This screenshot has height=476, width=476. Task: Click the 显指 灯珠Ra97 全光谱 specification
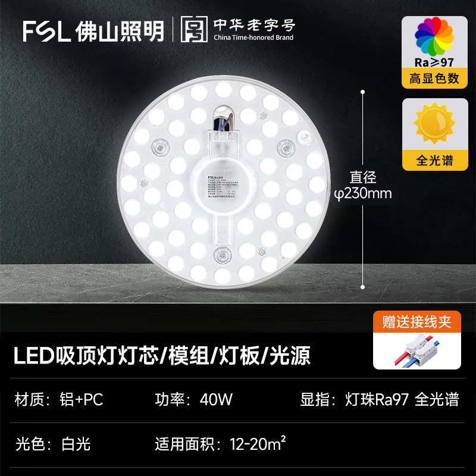point(380,399)
